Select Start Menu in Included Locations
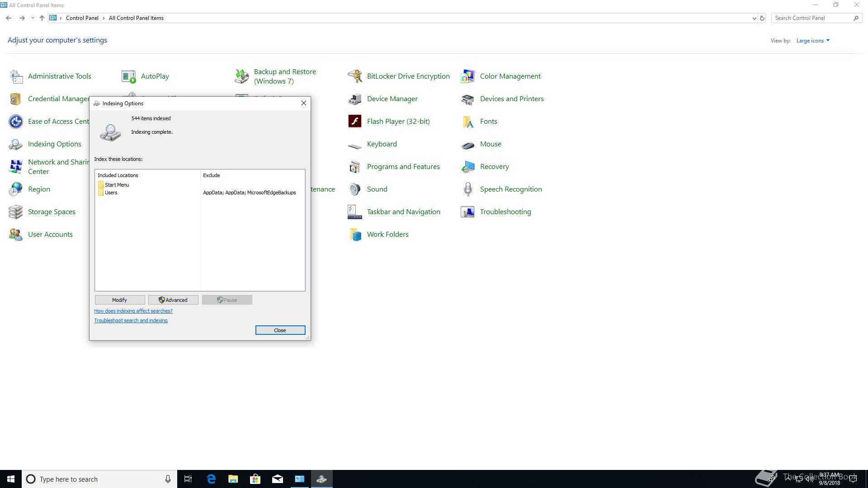868x488 pixels. tap(117, 185)
